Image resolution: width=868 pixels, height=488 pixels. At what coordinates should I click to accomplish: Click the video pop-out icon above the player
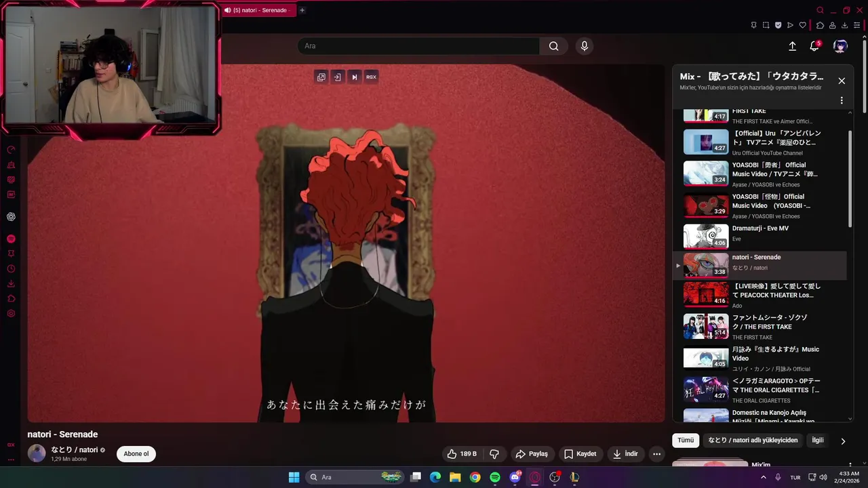click(321, 77)
